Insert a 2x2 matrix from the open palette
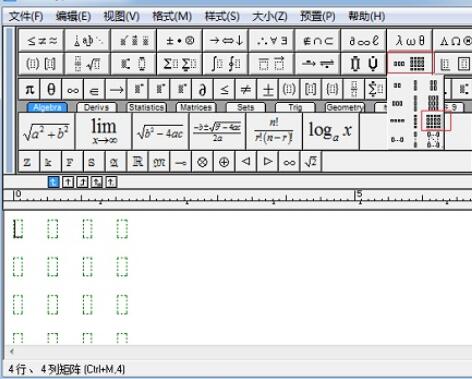This screenshot has height=379, width=472. click(x=433, y=86)
